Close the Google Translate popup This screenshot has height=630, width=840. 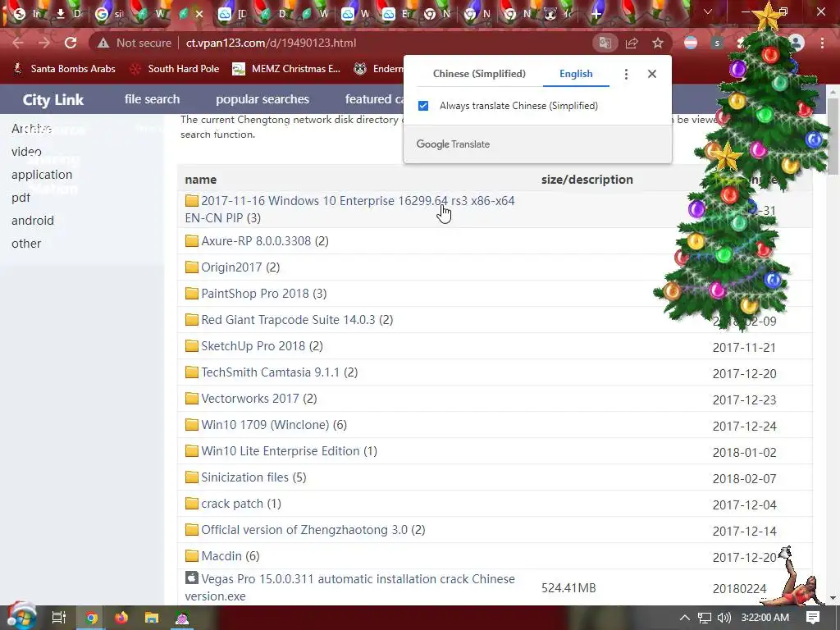click(652, 74)
